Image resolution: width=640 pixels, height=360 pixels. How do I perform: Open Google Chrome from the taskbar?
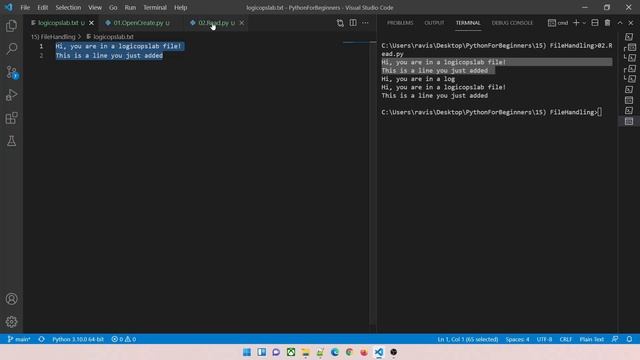pyautogui.click(x=349, y=352)
